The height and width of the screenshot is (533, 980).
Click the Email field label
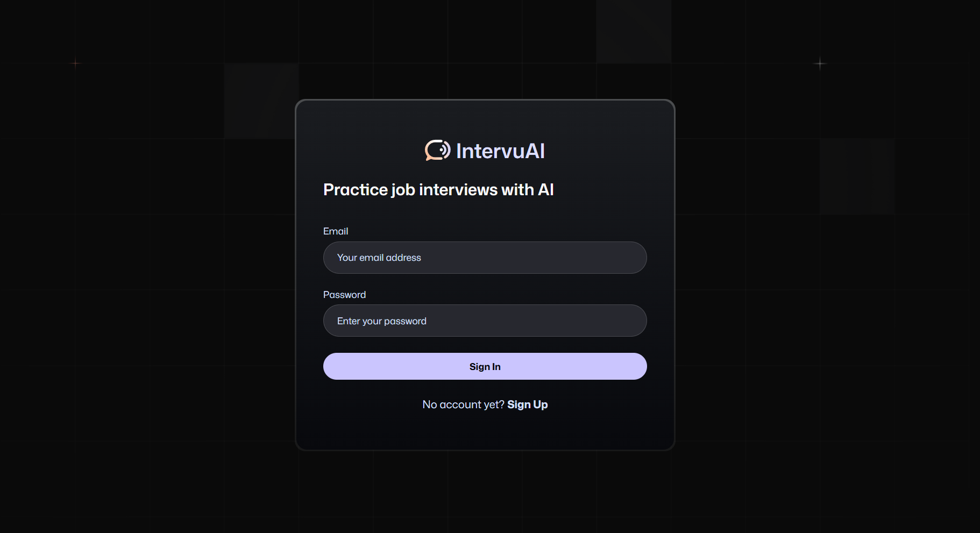[336, 231]
